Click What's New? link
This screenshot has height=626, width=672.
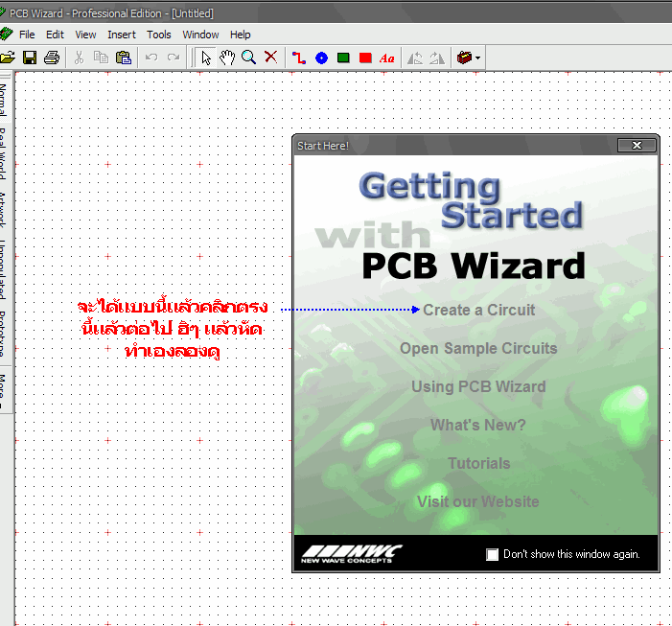click(478, 425)
